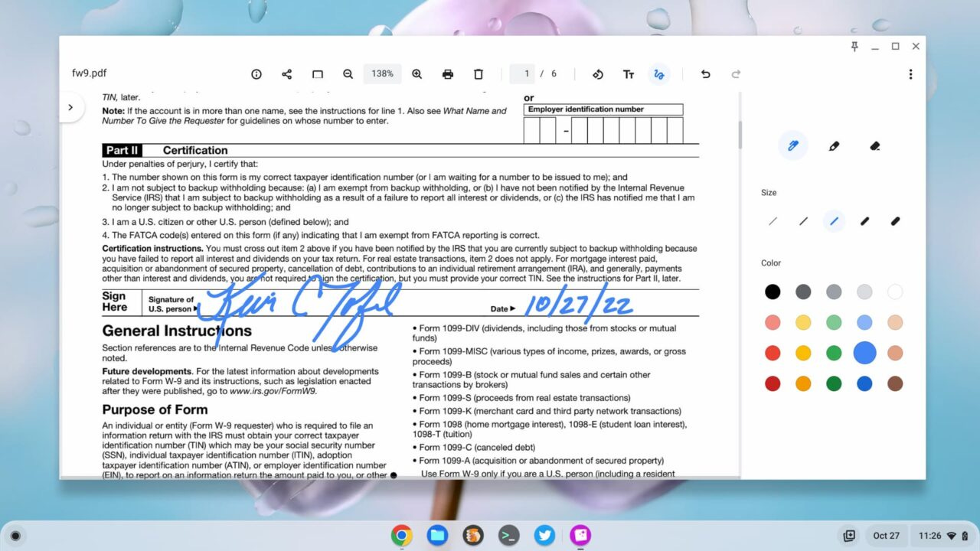Pick the light gray color swatch
Image resolution: width=980 pixels, height=551 pixels.
(x=864, y=292)
